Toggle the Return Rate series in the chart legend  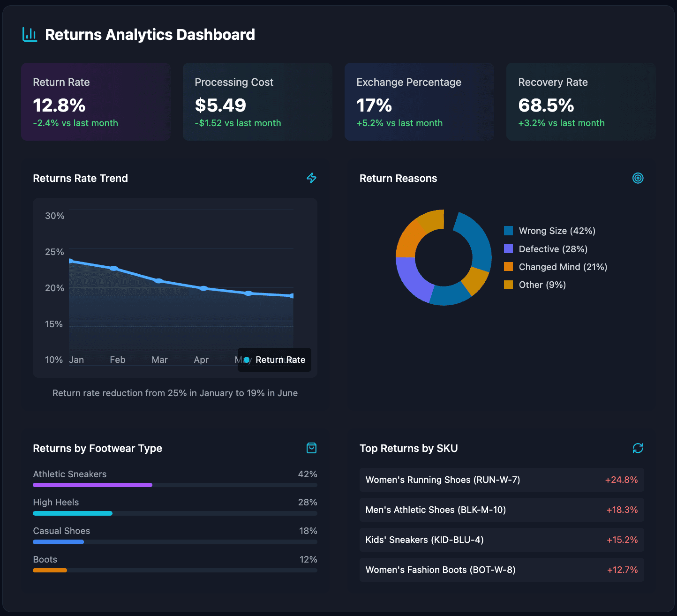(x=274, y=360)
